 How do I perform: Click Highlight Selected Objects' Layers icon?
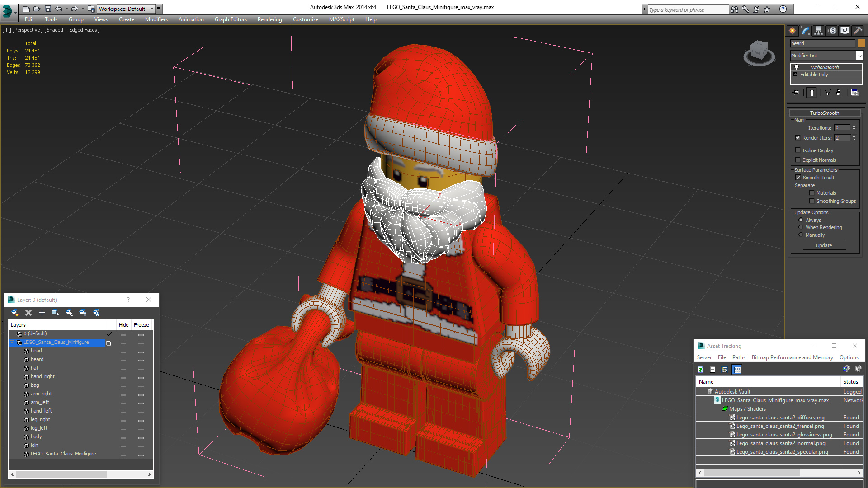point(69,313)
